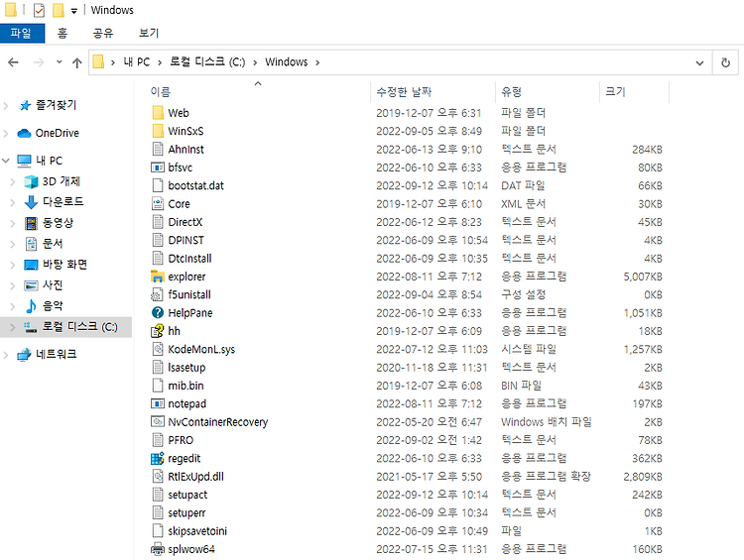The height and width of the screenshot is (560, 744).
Task: Open recent locations dropdown arrow
Action: pyautogui.click(x=59, y=61)
